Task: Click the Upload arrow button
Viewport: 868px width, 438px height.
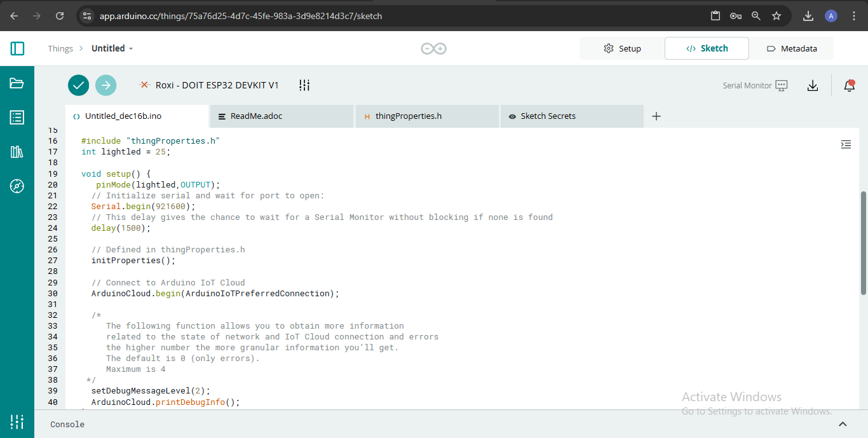Action: coord(106,85)
